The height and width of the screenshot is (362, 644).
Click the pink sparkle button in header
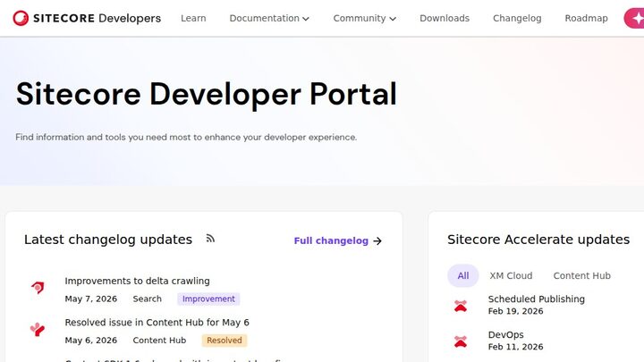pos(634,19)
